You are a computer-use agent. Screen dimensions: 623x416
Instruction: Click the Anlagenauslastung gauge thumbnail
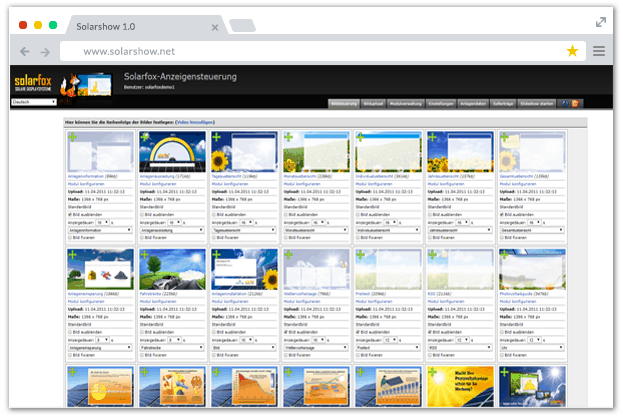[x=172, y=152]
